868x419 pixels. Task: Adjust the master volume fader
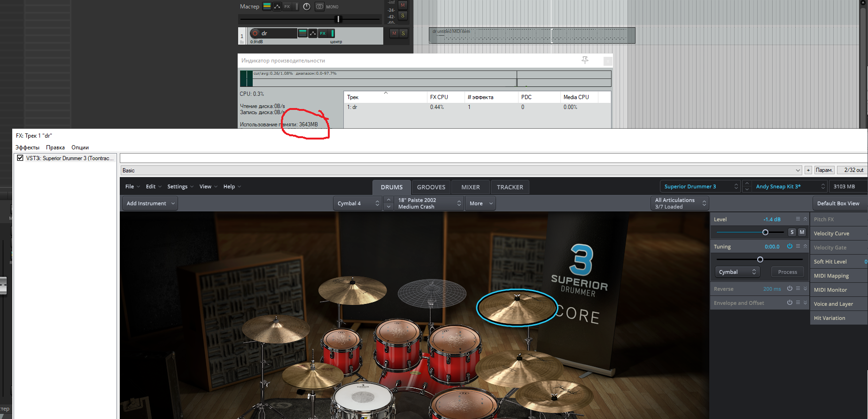(x=338, y=19)
